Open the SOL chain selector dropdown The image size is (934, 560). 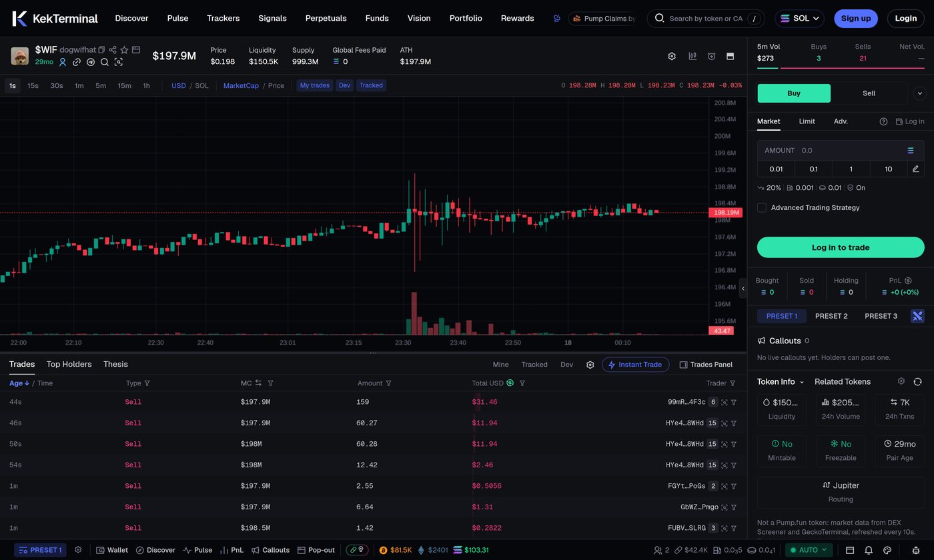point(799,19)
